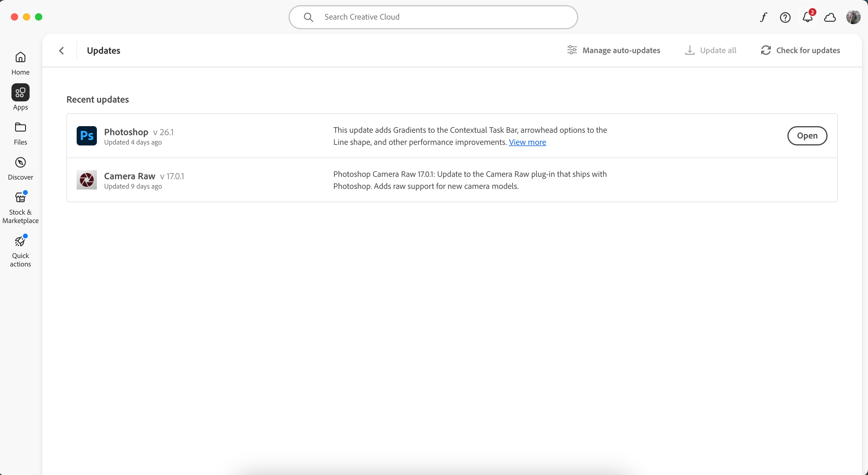The width and height of the screenshot is (868, 475).
Task: Access Quick Actions in sidebar
Action: [20, 250]
